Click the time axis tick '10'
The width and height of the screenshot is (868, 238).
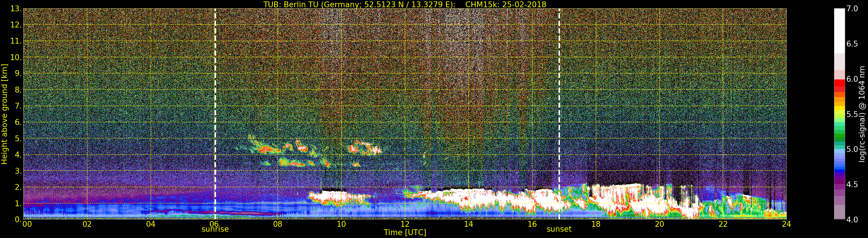point(341,224)
